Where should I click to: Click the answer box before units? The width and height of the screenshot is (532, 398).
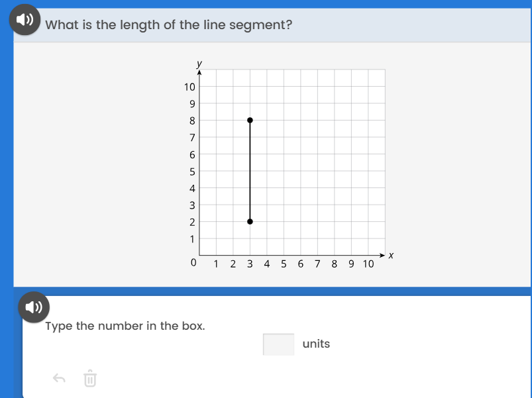pyautogui.click(x=278, y=344)
